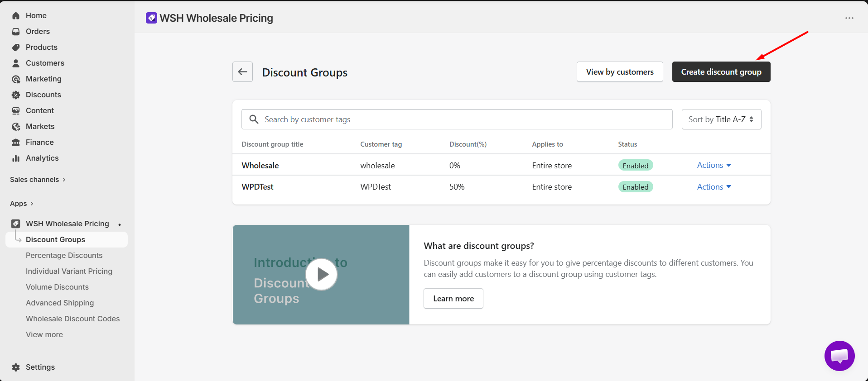868x381 pixels.
Task: Expand the Sales channels section
Action: coord(38,180)
